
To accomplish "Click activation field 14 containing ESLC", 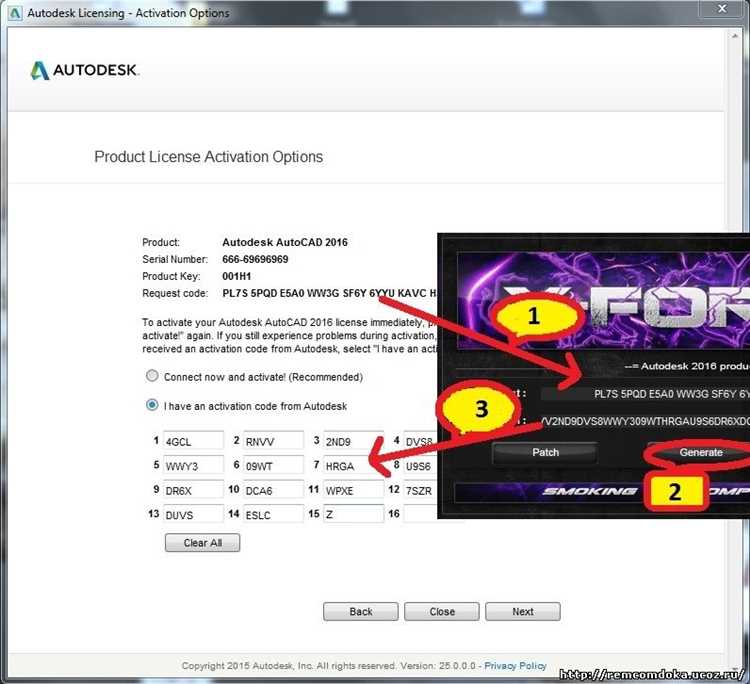I will [x=274, y=514].
